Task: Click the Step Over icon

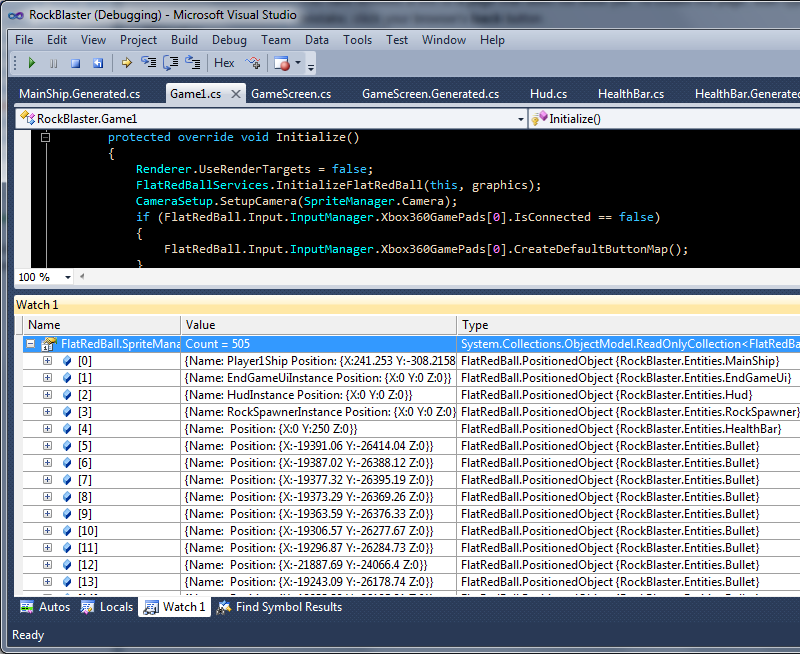Action: click(170, 63)
